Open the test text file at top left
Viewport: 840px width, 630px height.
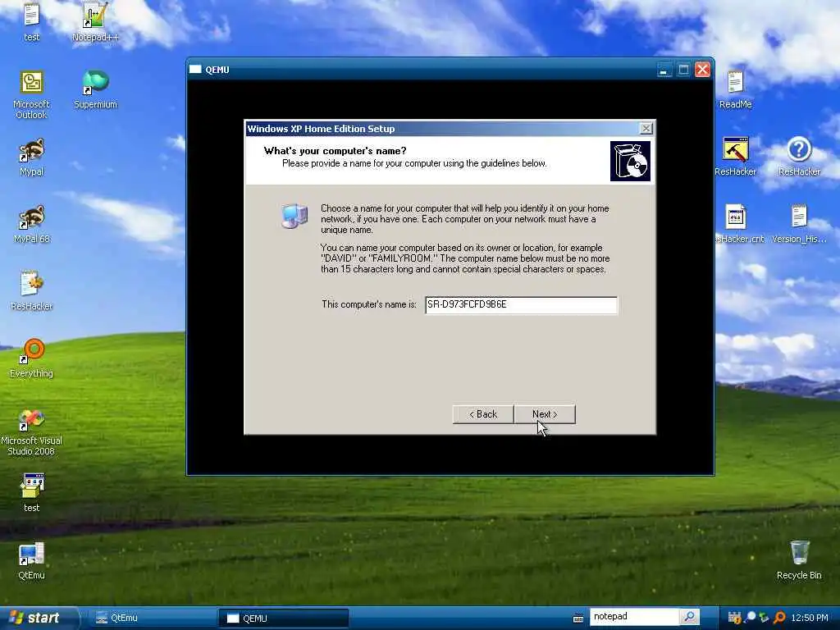click(x=32, y=22)
